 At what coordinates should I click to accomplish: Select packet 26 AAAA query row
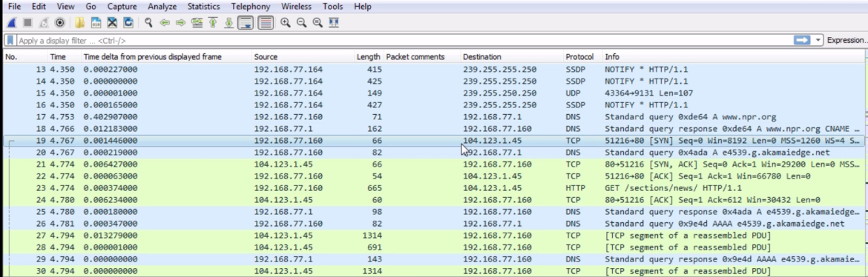pyautogui.click(x=433, y=224)
